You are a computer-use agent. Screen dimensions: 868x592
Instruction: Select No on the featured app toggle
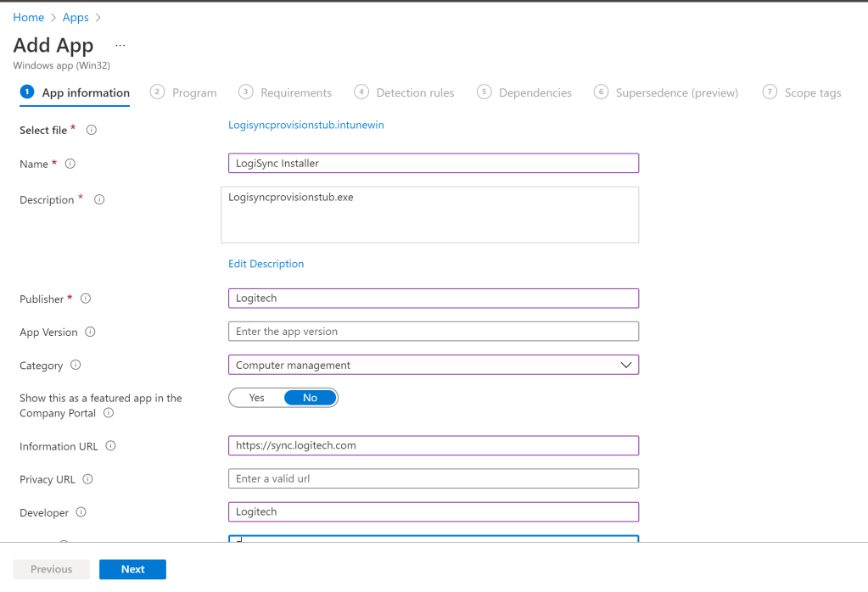click(310, 398)
